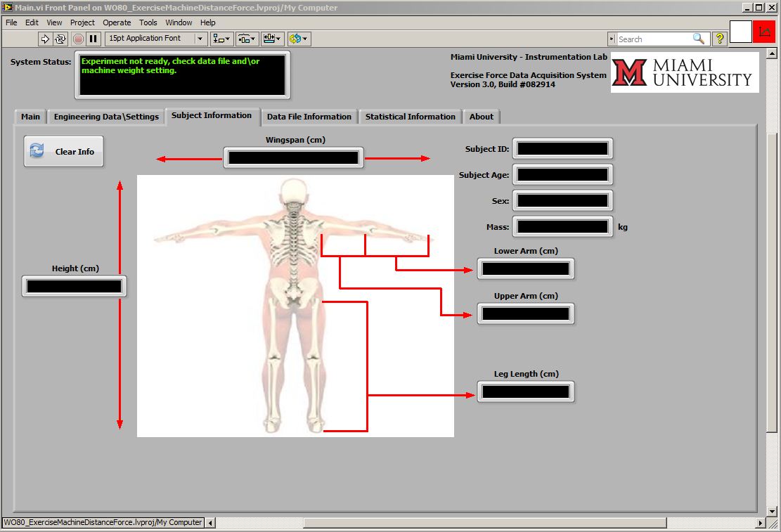Open Context Help with the question mark icon

tap(719, 39)
